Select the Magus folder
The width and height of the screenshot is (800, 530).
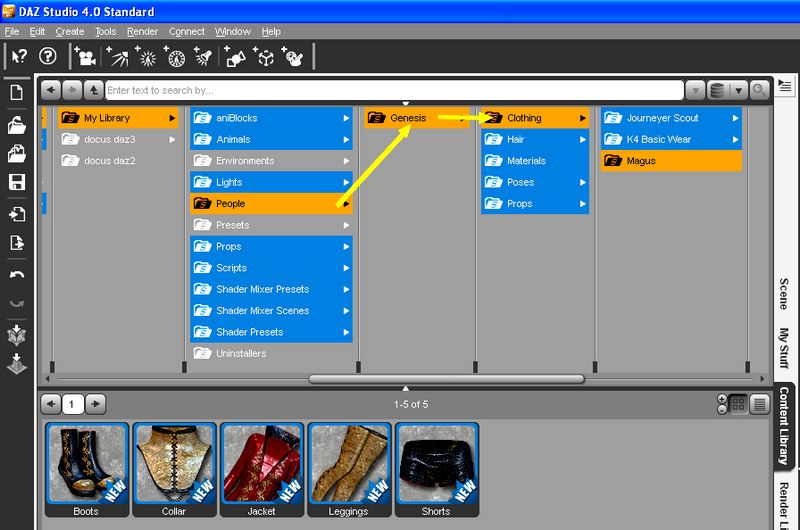[x=671, y=161]
